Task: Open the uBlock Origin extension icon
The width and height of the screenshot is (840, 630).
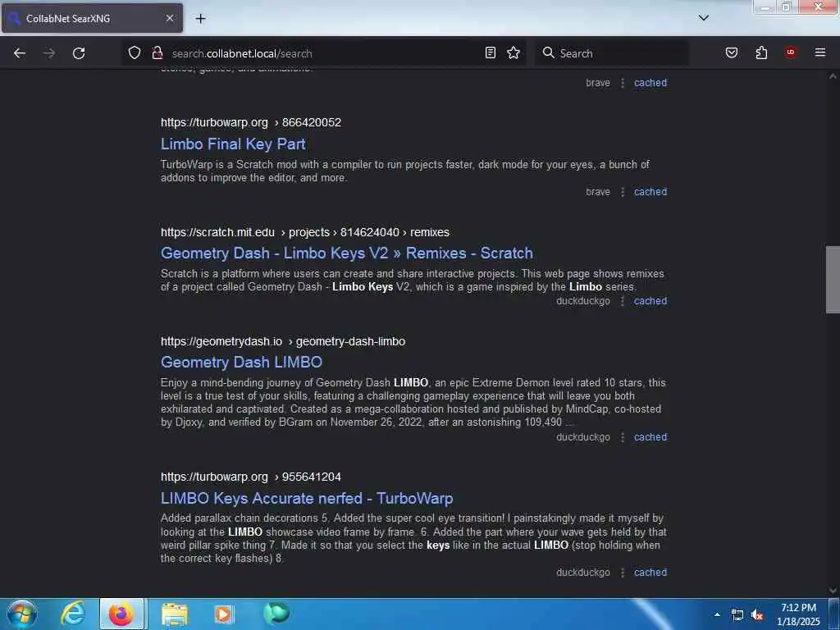Action: point(791,53)
